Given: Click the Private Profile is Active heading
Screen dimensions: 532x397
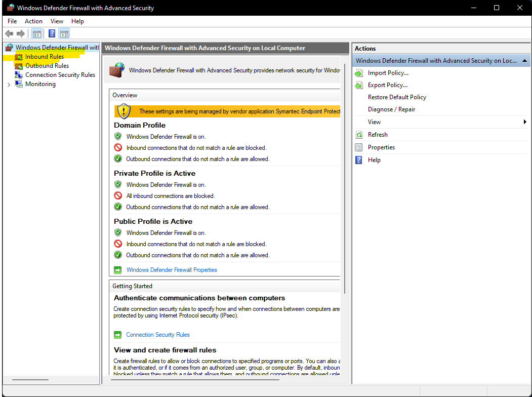Looking at the screenshot, I should [155, 173].
